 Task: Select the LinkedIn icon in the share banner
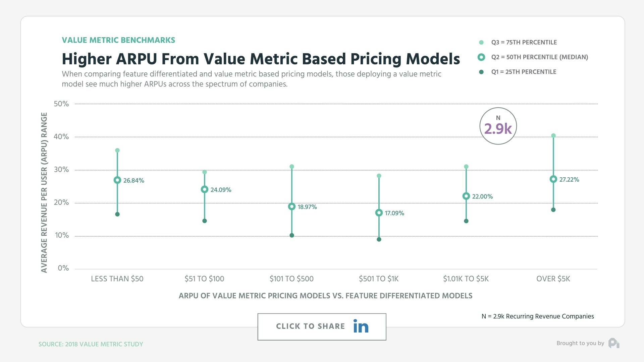click(360, 326)
